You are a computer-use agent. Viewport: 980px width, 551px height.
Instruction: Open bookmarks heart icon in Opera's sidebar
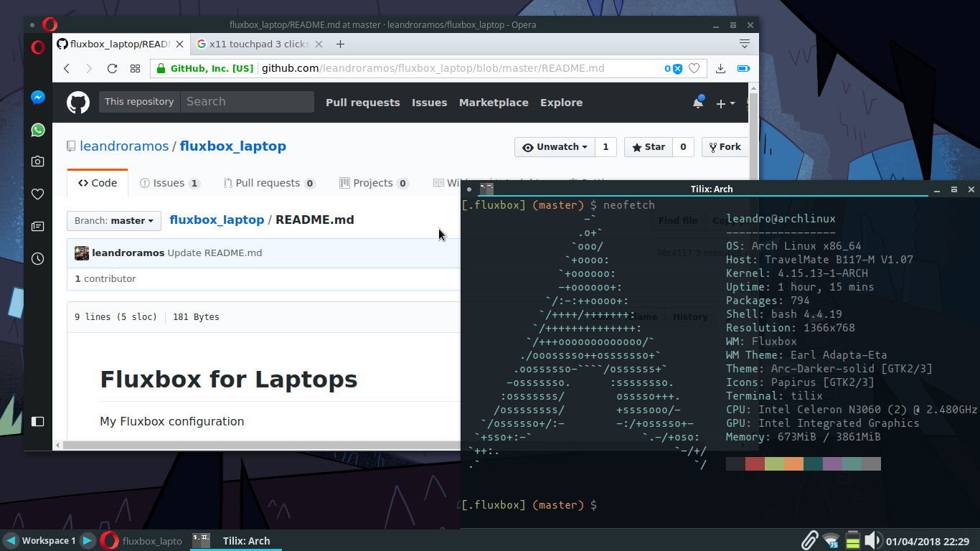click(x=38, y=194)
